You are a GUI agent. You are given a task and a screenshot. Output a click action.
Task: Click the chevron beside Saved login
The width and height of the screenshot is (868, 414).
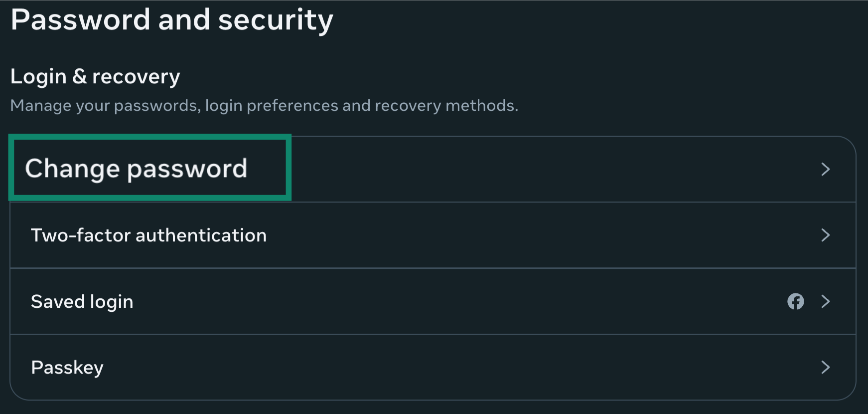(826, 301)
